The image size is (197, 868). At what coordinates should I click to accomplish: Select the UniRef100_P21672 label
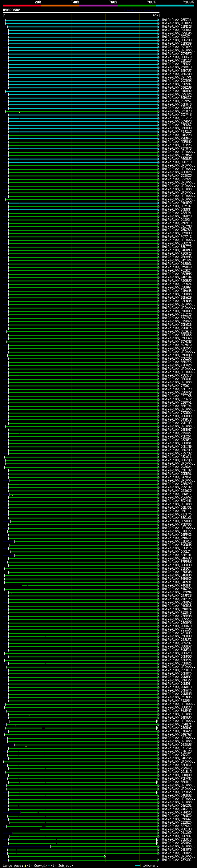tap(176, 399)
